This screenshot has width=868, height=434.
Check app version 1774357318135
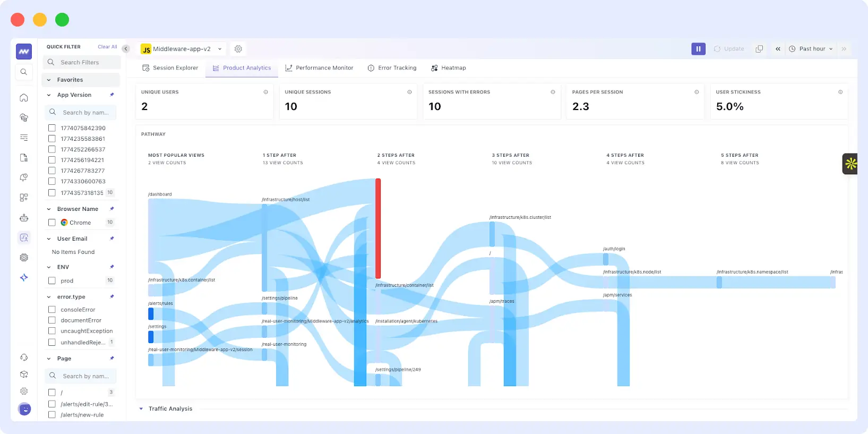(x=52, y=193)
